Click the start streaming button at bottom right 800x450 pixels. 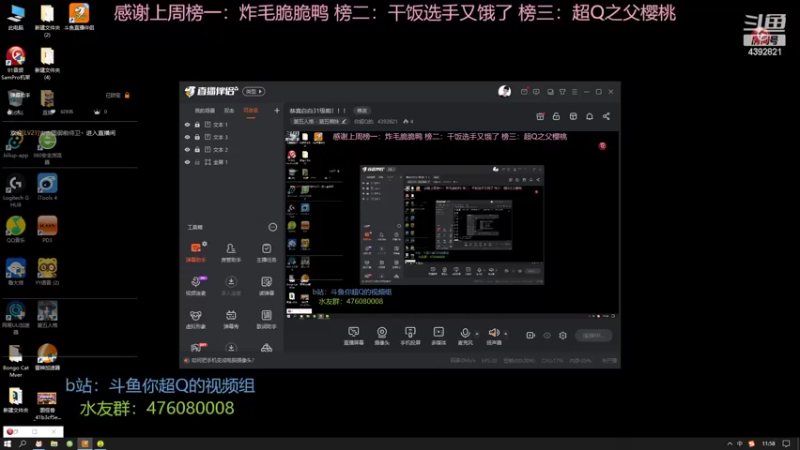coord(593,335)
